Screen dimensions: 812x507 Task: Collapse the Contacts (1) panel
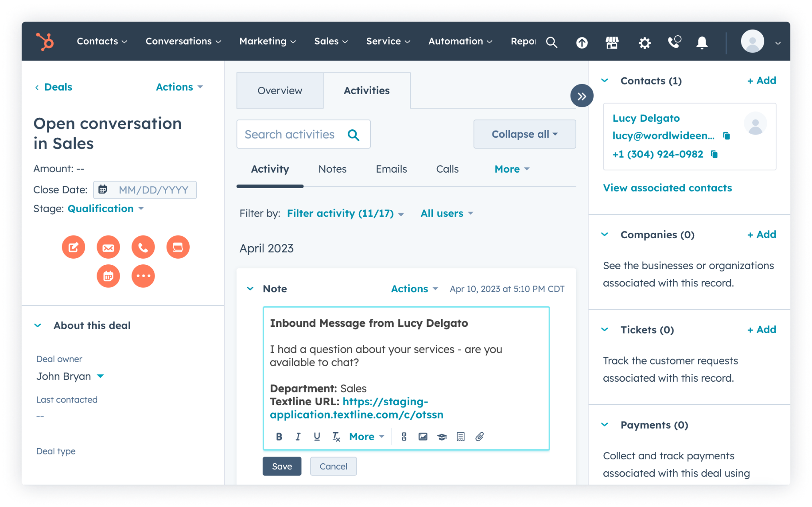[x=605, y=80]
